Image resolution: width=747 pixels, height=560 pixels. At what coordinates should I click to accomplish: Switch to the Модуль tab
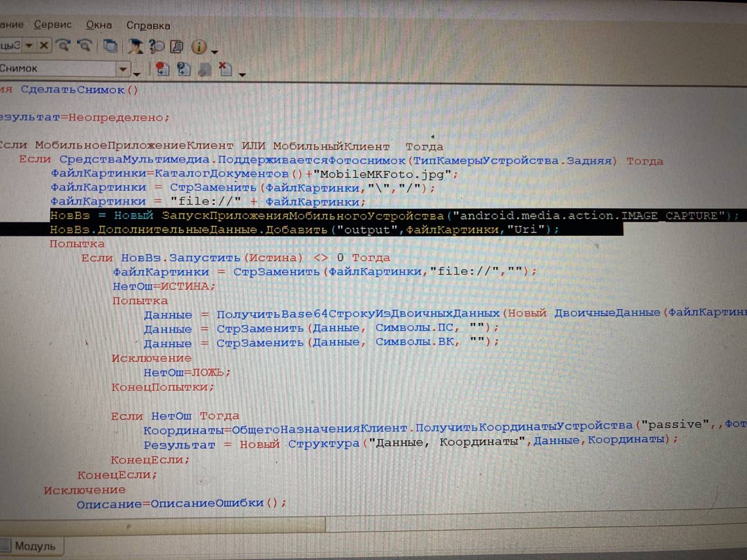pos(30,547)
